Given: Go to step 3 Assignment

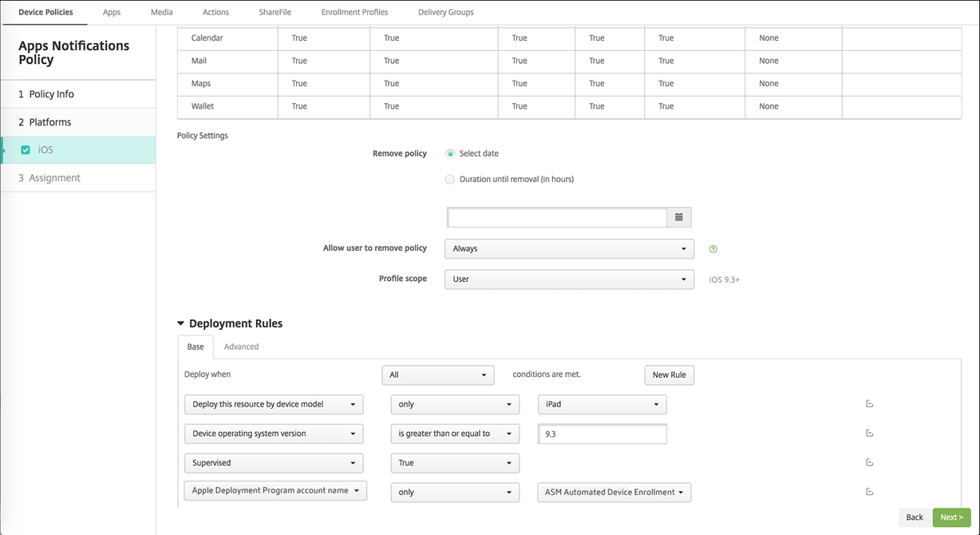Looking at the screenshot, I should (78, 178).
